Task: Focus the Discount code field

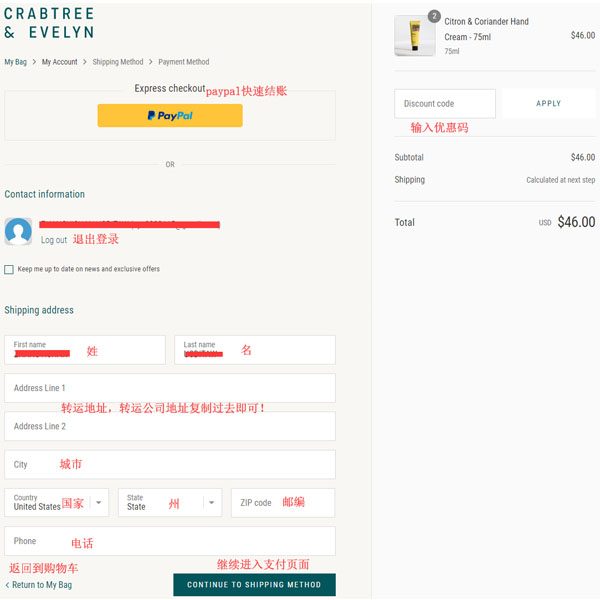Action: [445, 104]
